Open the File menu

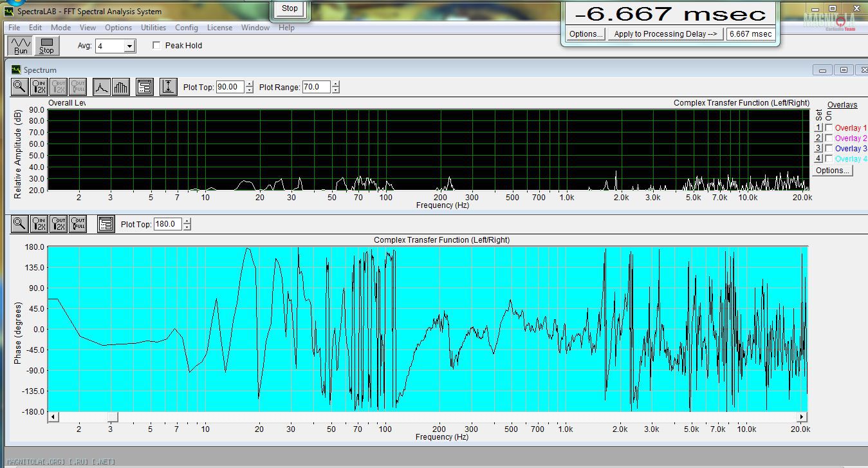14,28
